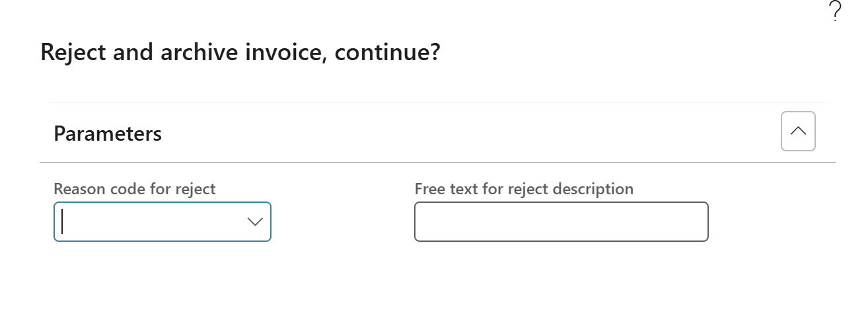Click into Free text for reject description box
The width and height of the screenshot is (868, 333).
pos(561,221)
